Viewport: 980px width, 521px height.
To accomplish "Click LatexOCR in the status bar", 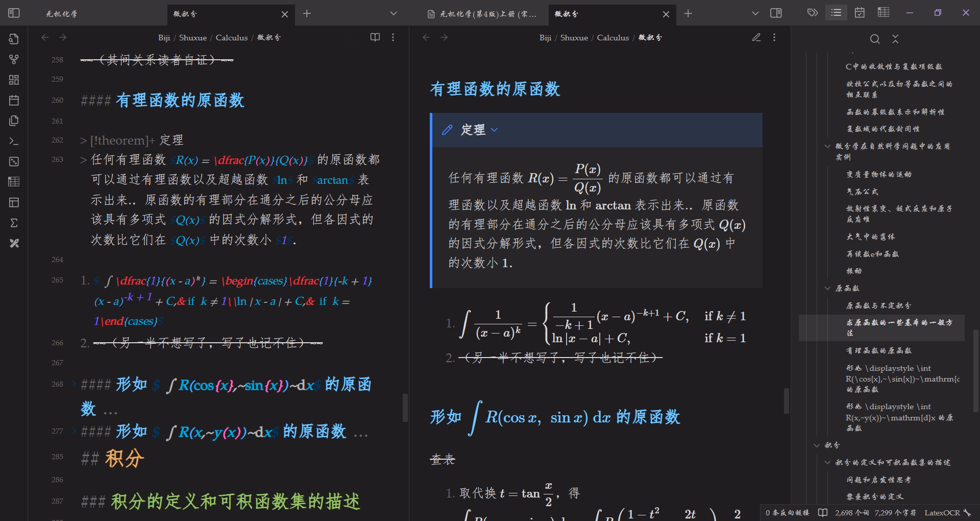I will coord(942,512).
